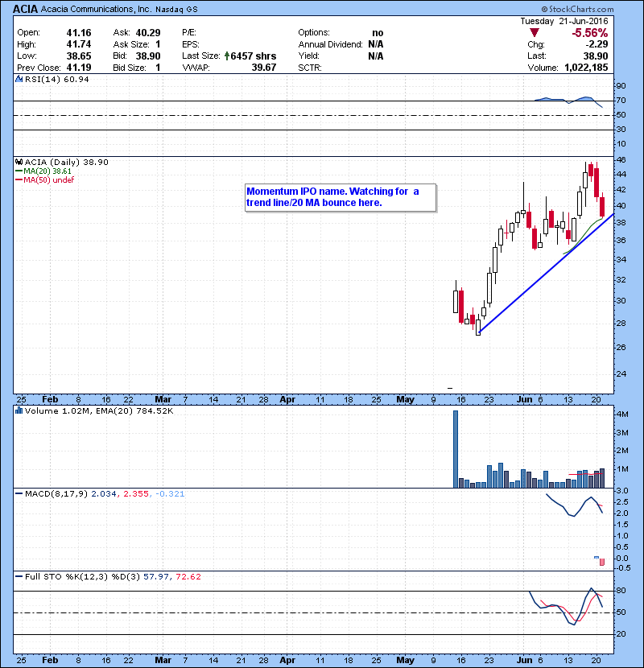Click the Annual Dividend N/A value
The height and width of the screenshot is (668, 644).
pyautogui.click(x=375, y=44)
